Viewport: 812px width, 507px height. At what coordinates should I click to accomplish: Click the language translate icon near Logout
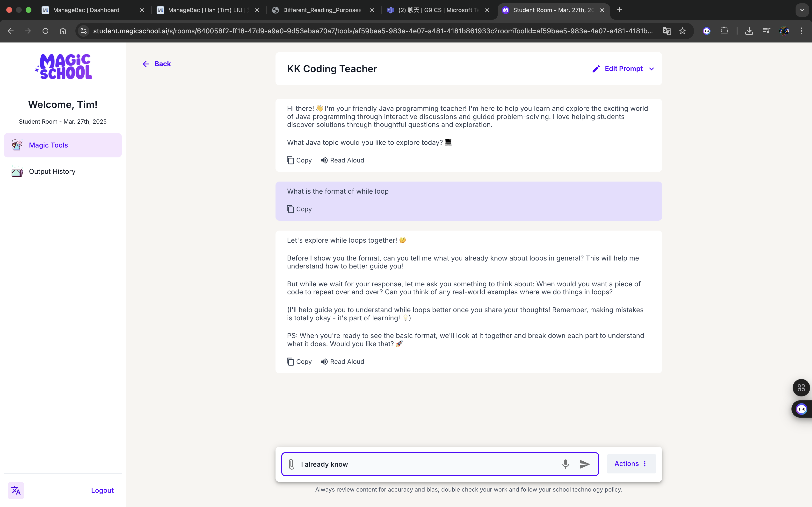coord(16,490)
